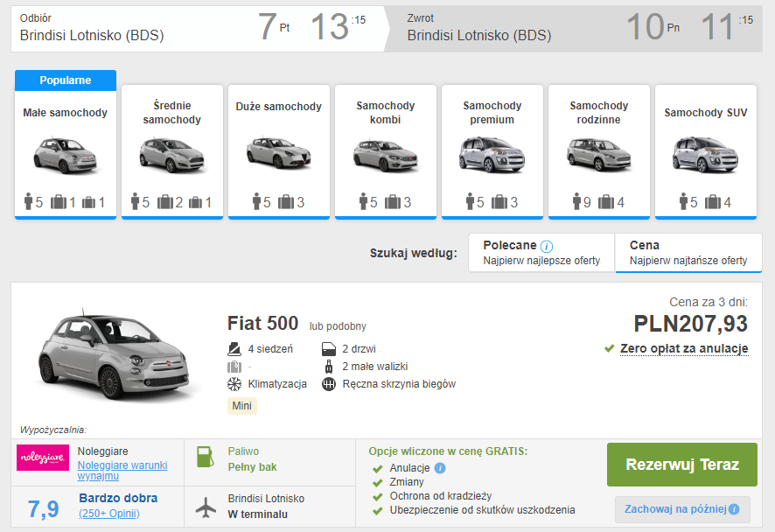Viewport: 775px width, 532px height.
Task: Click the info icon beside Anulacje
Action: coord(440,468)
